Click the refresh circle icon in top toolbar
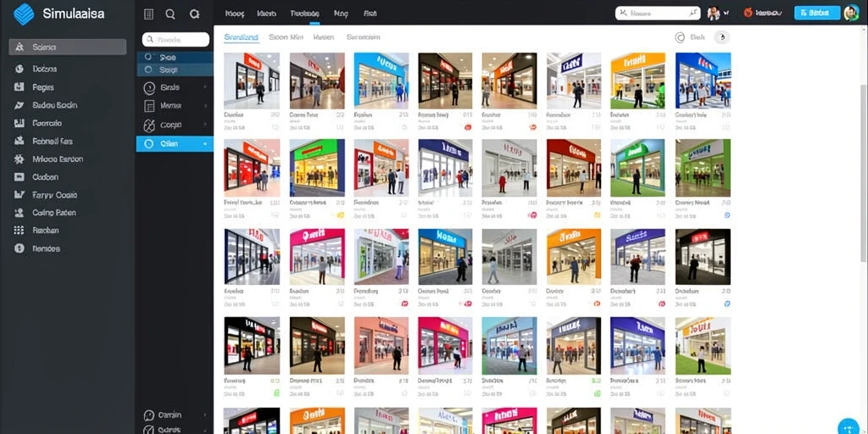 194,14
